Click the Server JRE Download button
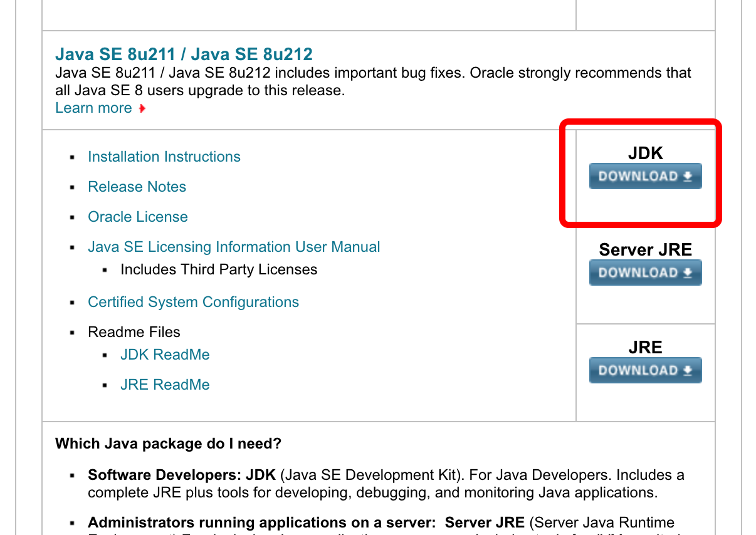 [645, 273]
